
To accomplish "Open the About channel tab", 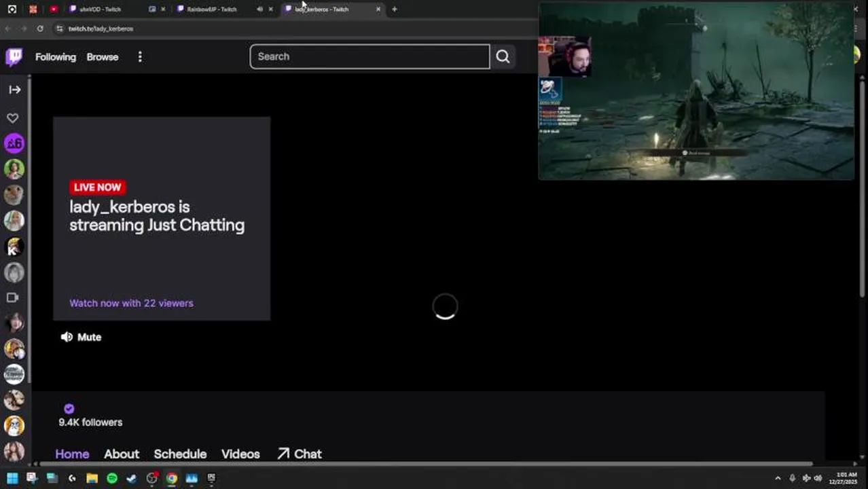I will (x=122, y=454).
